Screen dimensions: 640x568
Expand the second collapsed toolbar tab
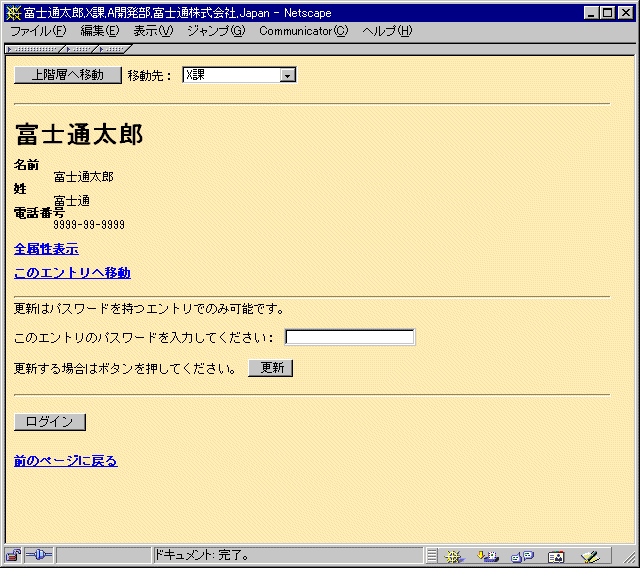[x=81, y=49]
